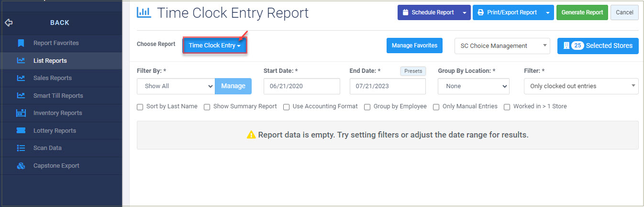
Task: Click the Capstone Export cubes icon
Action: (21, 166)
